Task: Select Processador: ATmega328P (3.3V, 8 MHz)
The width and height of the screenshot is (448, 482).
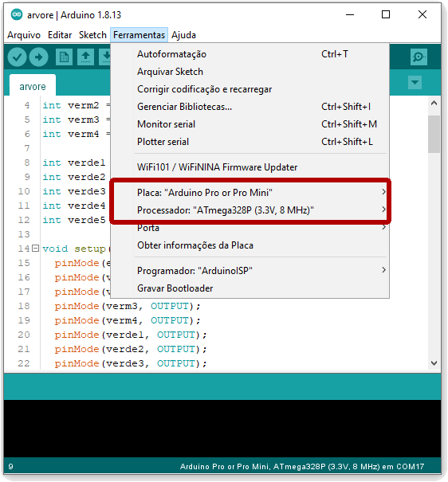Action: click(250, 210)
